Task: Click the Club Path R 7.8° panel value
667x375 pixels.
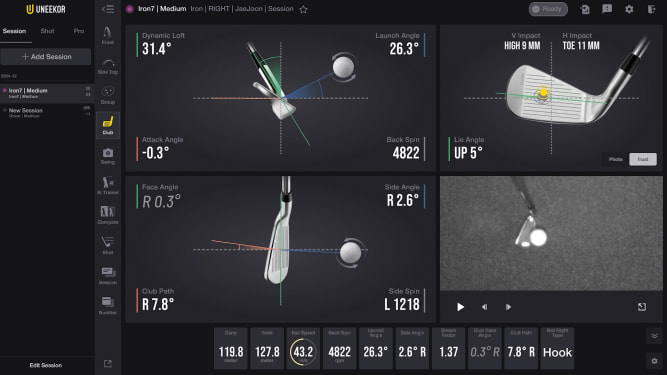Action: click(x=158, y=304)
